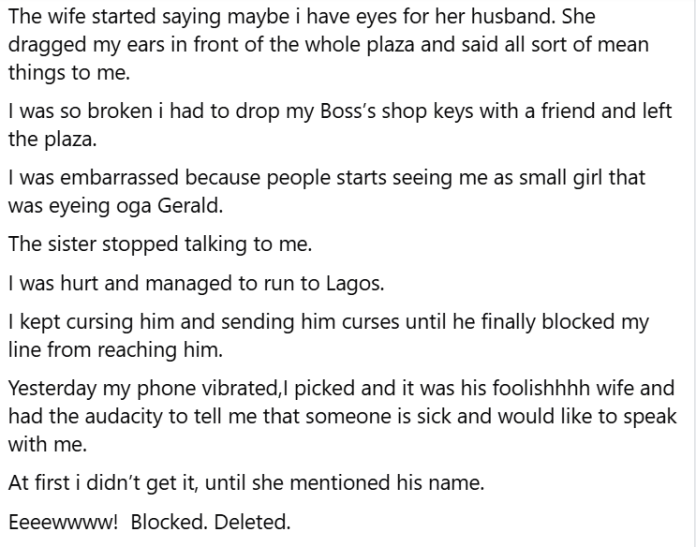Viewport: 696px width, 547px height.
Task: Click the sentence starting "I was embarrassed because"
Action: pyautogui.click(x=327, y=191)
